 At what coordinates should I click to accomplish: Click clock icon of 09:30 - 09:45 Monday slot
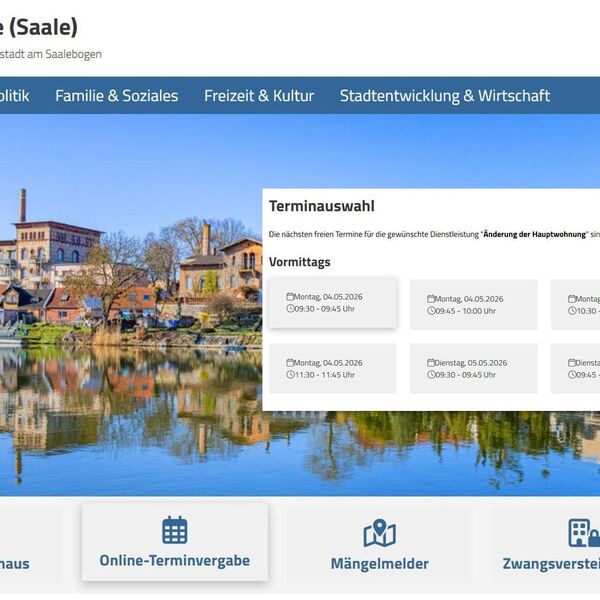(290, 308)
